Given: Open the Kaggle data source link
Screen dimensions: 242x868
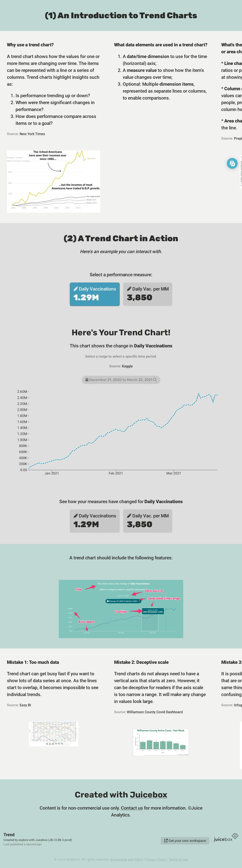Looking at the screenshot, I should point(127,366).
